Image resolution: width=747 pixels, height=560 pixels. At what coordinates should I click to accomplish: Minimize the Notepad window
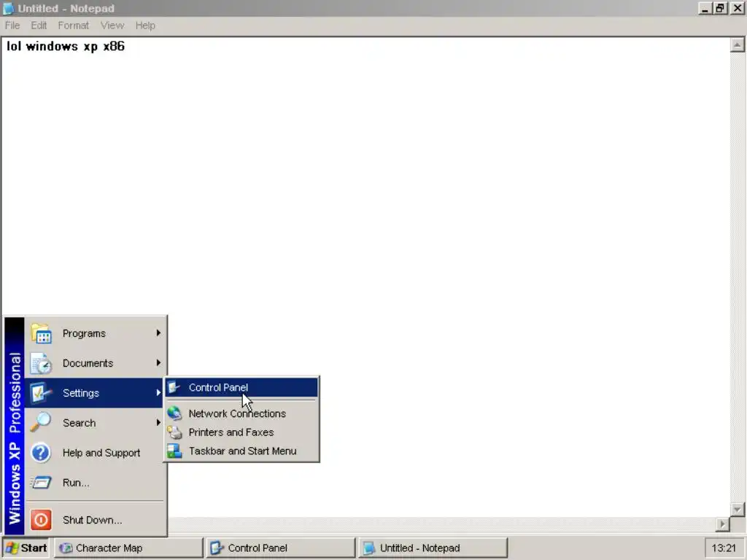pos(705,8)
